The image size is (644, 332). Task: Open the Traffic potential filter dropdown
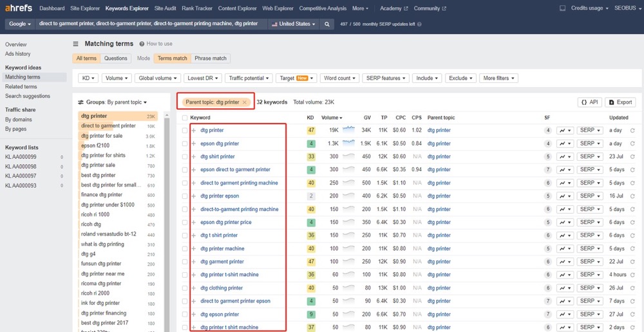click(249, 78)
